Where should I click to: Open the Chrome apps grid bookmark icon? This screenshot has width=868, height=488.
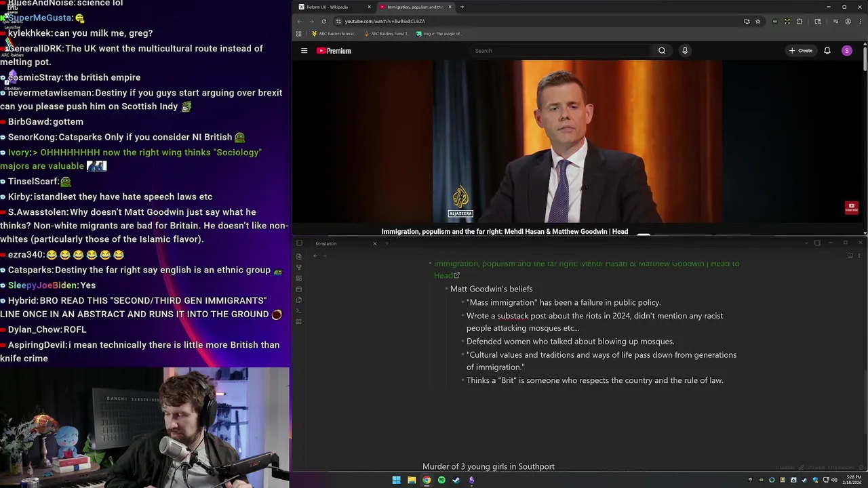pos(298,33)
